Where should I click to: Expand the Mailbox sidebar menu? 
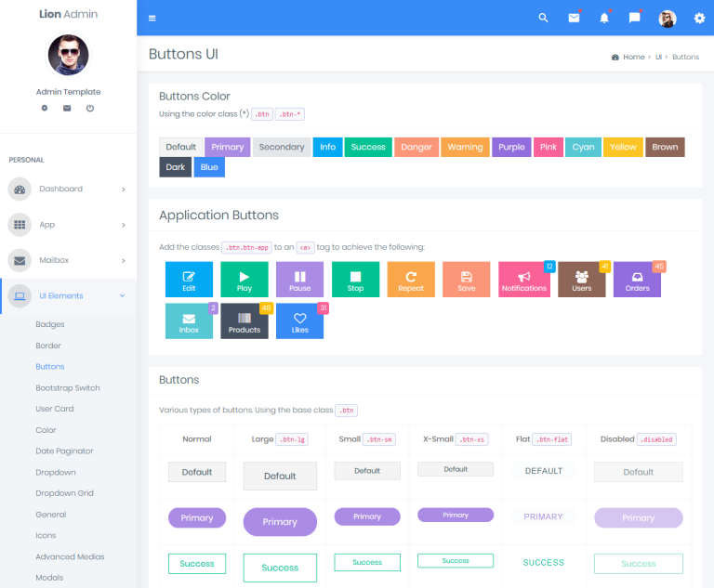point(68,260)
